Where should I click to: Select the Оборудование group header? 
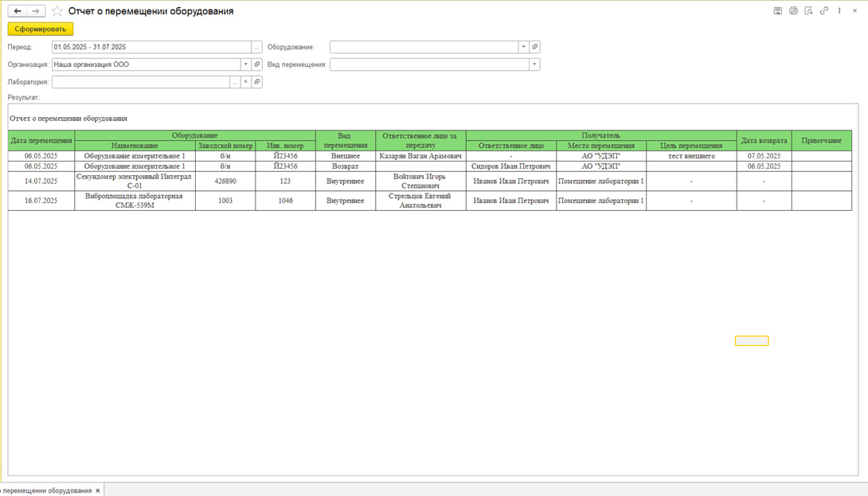pyautogui.click(x=195, y=135)
